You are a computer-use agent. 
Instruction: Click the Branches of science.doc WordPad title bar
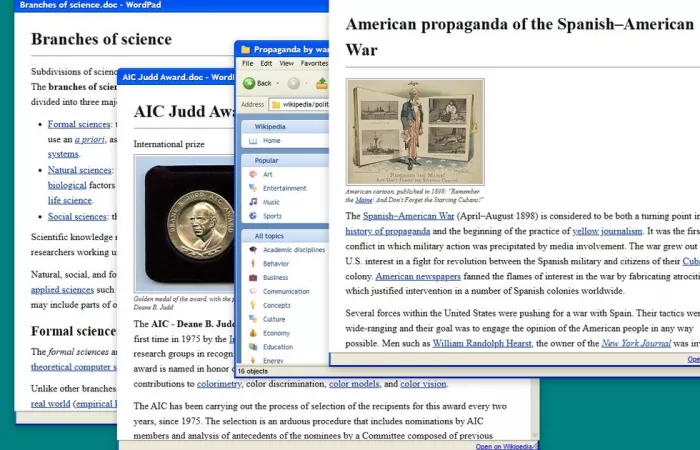coord(171,5)
